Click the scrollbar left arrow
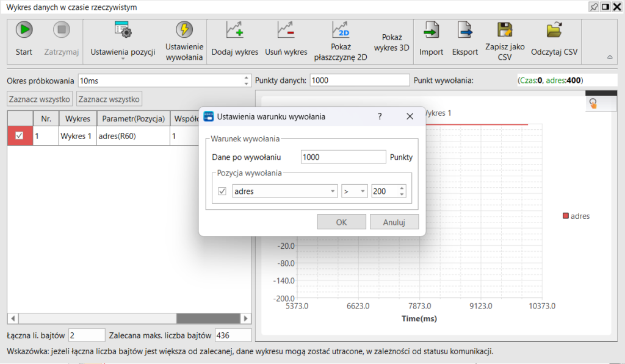Screen dimensions: 625x364 pos(13,318)
